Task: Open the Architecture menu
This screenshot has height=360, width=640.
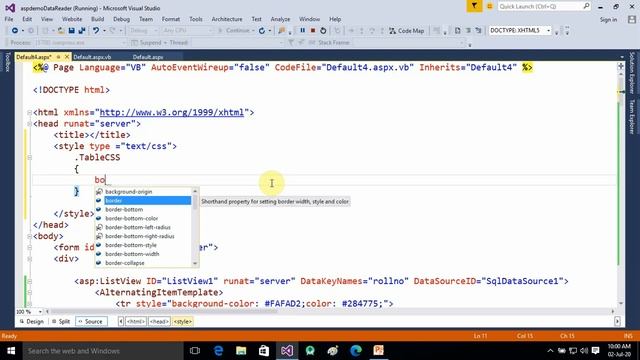Action: click(x=227, y=19)
